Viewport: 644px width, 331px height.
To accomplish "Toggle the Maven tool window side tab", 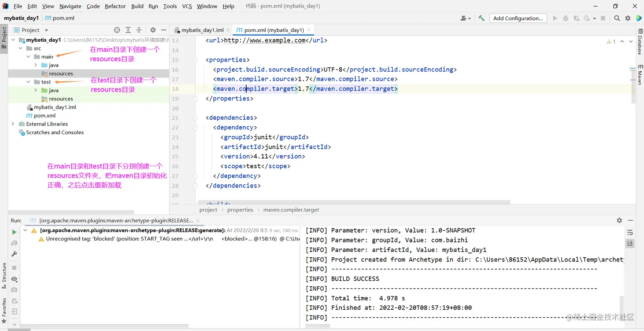I will 640,75.
